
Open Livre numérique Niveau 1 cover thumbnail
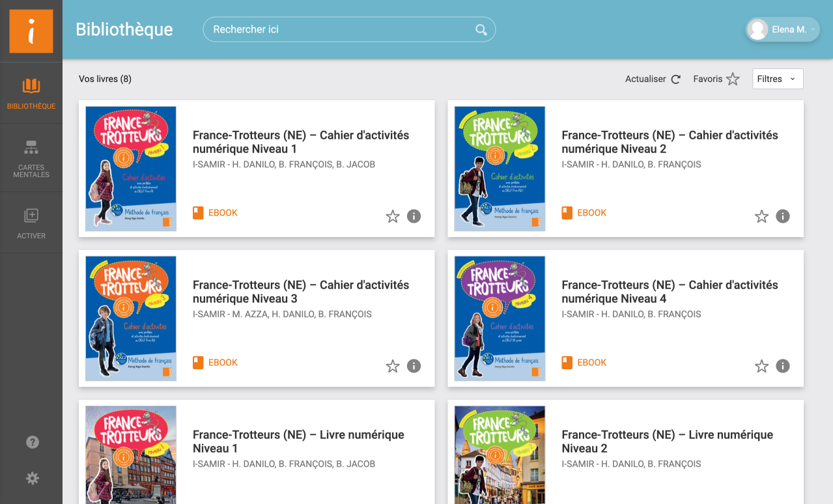point(131,455)
